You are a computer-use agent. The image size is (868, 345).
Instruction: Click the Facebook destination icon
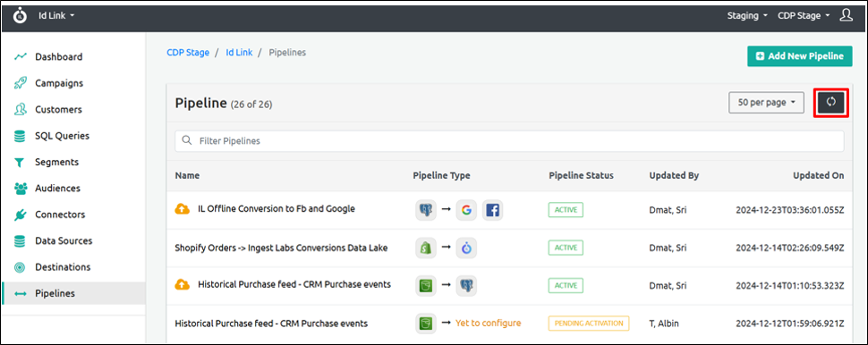[492, 210]
